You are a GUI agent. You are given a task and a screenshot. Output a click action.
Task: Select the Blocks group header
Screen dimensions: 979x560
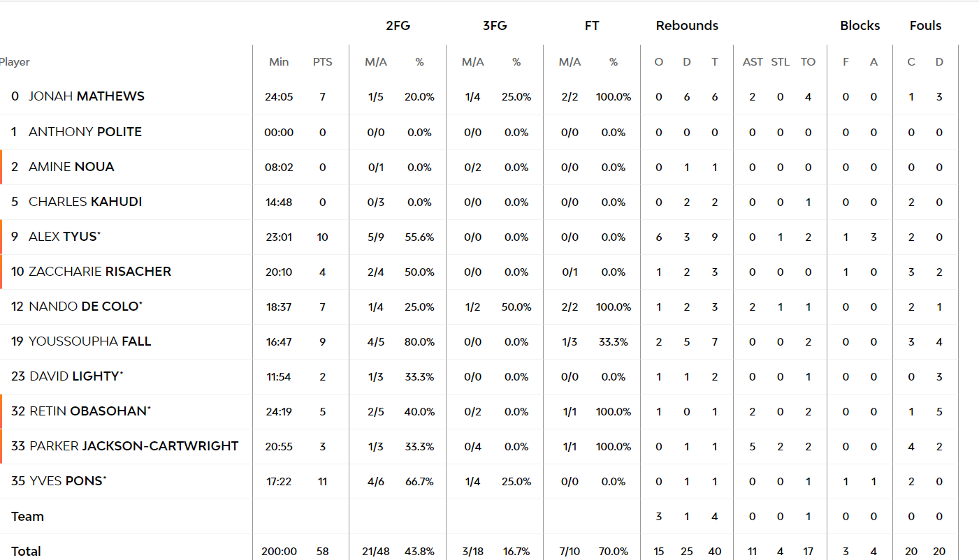click(x=860, y=26)
